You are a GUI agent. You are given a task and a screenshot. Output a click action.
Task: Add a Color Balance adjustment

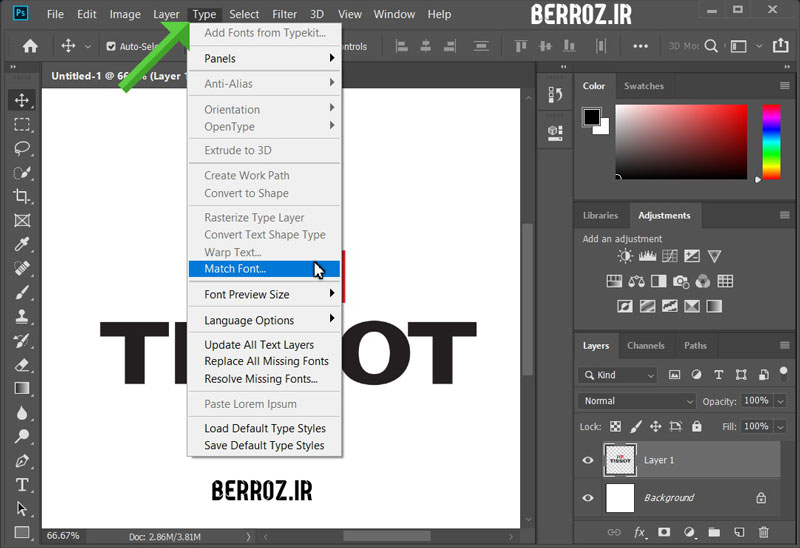[636, 281]
